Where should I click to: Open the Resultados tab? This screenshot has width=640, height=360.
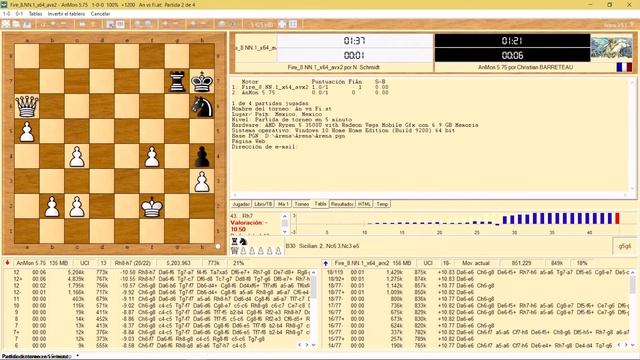(342, 204)
